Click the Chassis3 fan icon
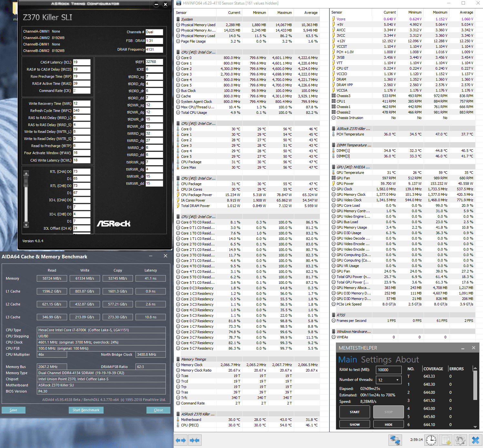 pos(334,96)
